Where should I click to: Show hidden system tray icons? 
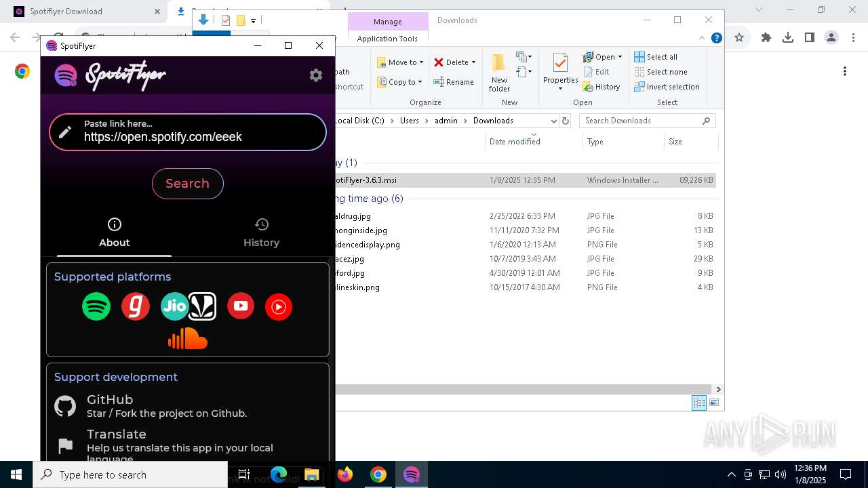click(x=731, y=474)
